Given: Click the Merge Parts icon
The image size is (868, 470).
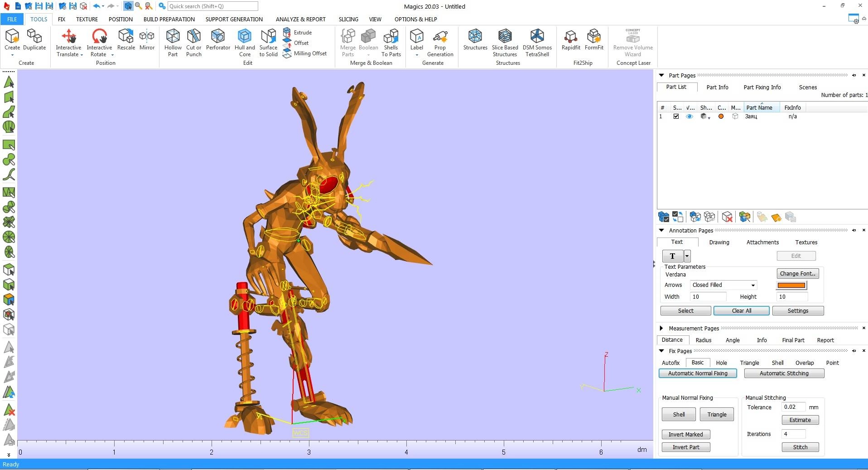Looking at the screenshot, I should (x=348, y=36).
